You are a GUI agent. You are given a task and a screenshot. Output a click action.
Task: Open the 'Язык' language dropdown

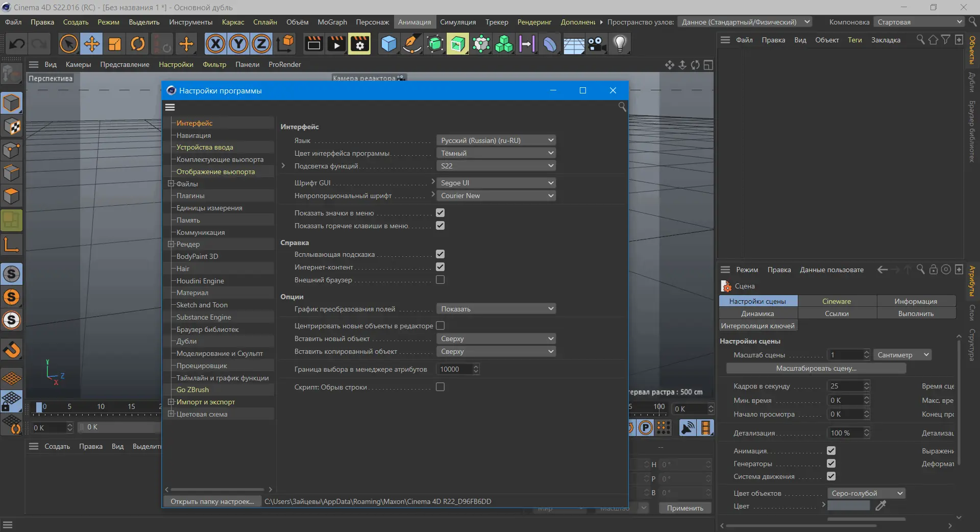pos(496,140)
